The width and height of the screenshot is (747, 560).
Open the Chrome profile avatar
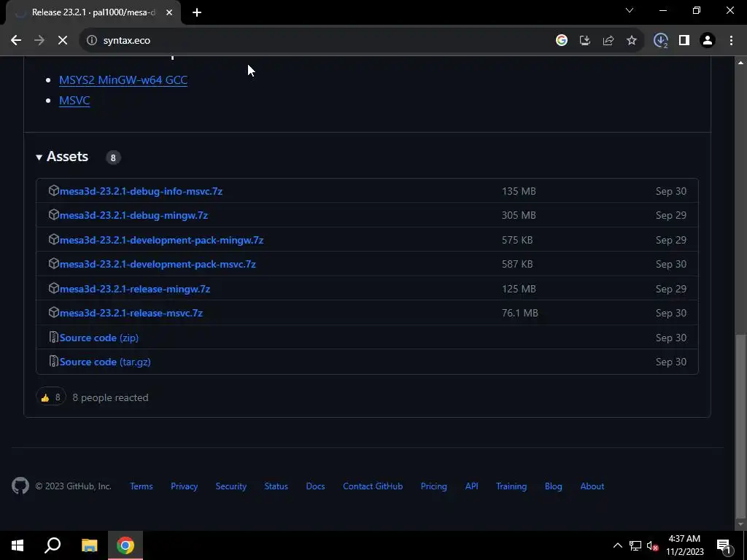pyautogui.click(x=708, y=41)
